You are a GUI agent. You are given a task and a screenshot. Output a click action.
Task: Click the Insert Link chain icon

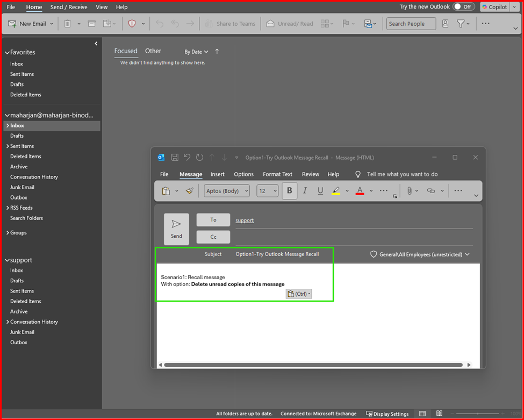[x=430, y=191]
